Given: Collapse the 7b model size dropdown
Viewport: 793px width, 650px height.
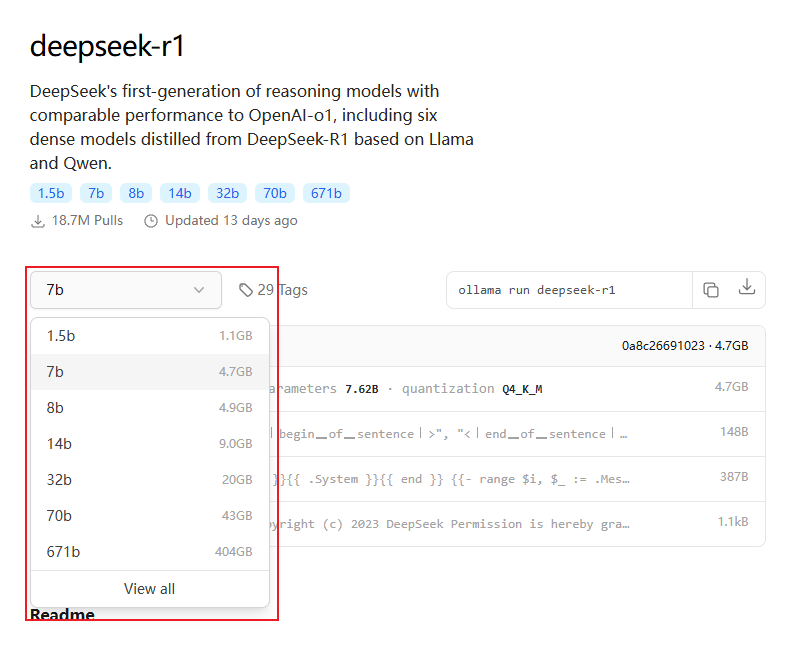Looking at the screenshot, I should click(x=126, y=290).
